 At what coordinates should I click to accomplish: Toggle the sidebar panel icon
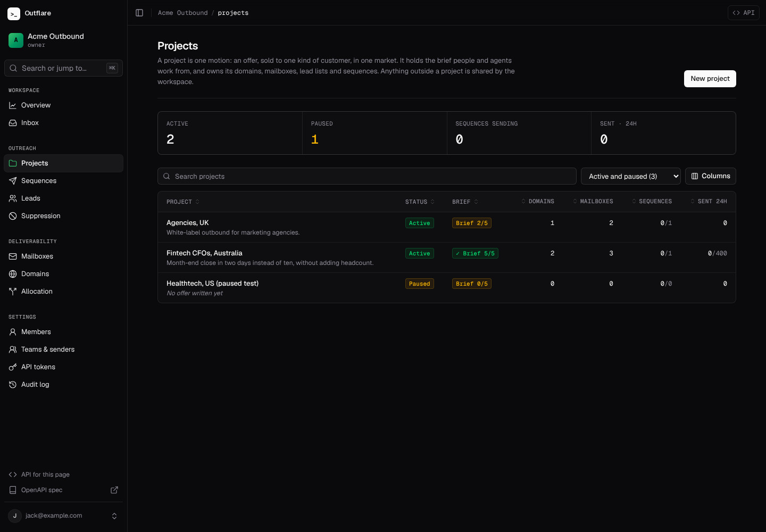tap(139, 13)
